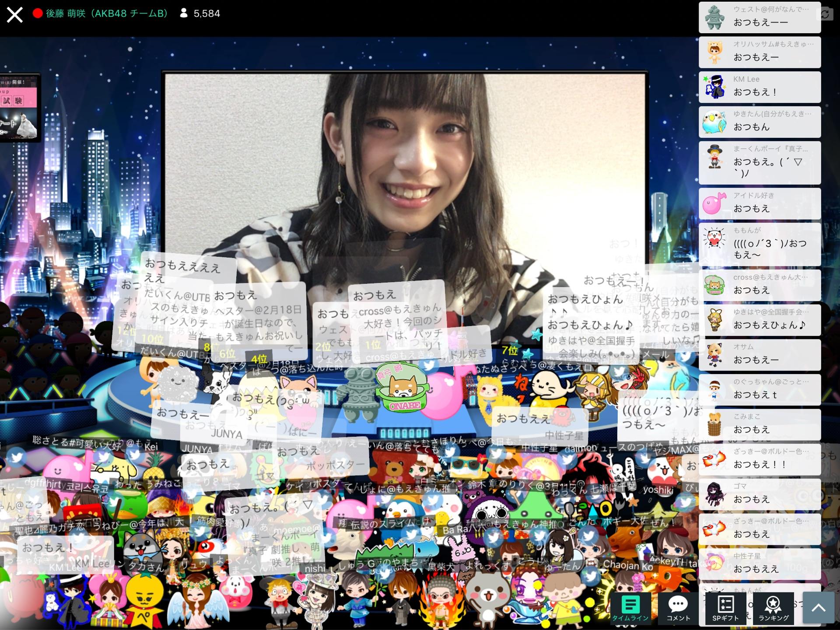Image resolution: width=840 pixels, height=630 pixels.
Task: Tap the cat-with-heart avatar in ももんが's comment
Action: pos(714,238)
